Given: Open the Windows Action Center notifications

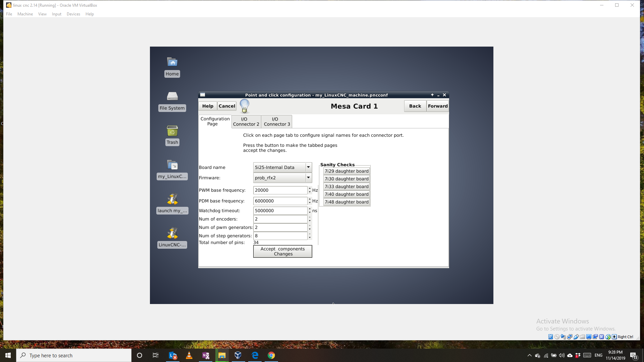Looking at the screenshot, I should pyautogui.click(x=634, y=355).
